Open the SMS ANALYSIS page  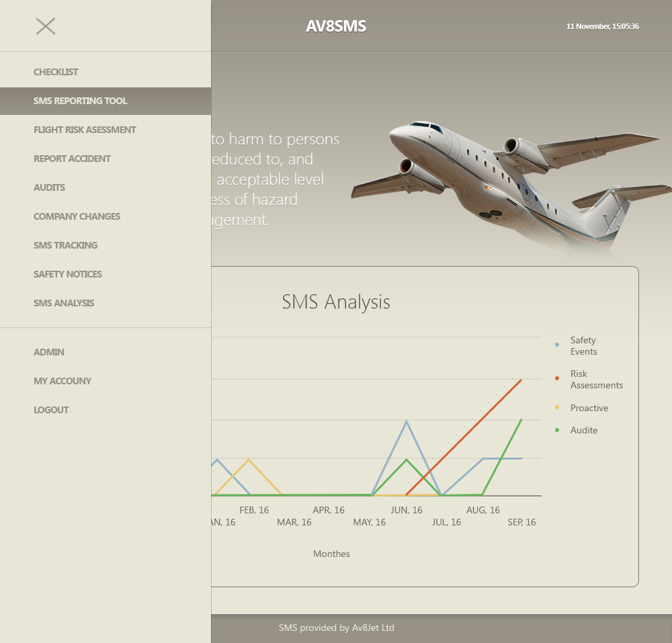point(63,303)
